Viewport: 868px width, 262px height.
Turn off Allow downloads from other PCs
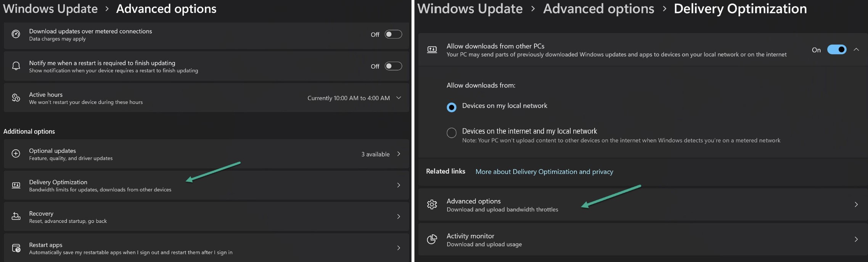click(x=837, y=50)
